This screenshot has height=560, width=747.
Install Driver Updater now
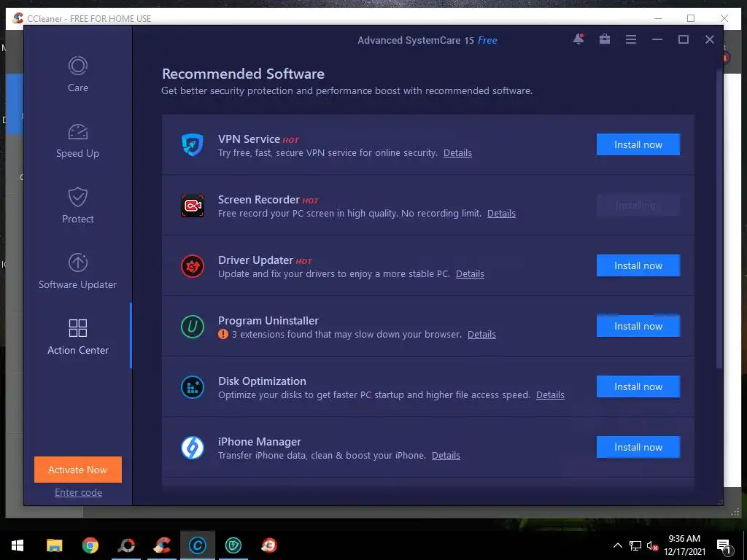click(638, 265)
